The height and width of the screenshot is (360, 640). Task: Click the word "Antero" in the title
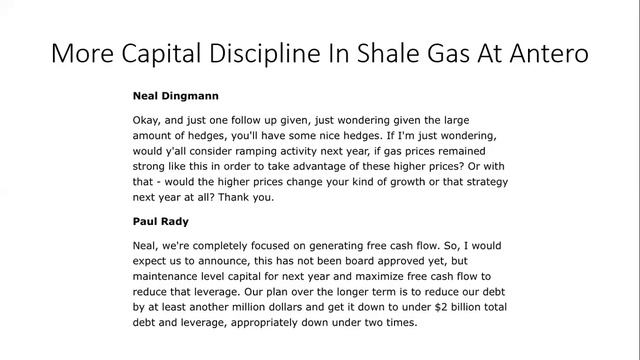(x=549, y=53)
